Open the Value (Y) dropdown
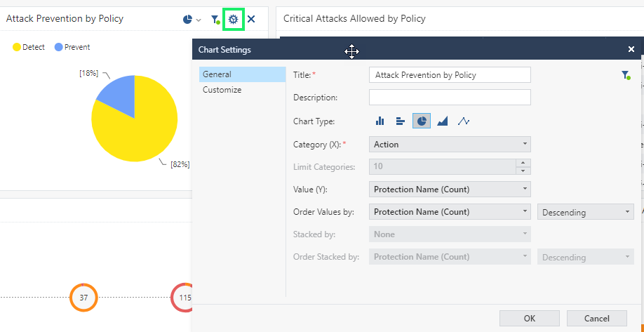644x332 pixels. pyautogui.click(x=450, y=190)
